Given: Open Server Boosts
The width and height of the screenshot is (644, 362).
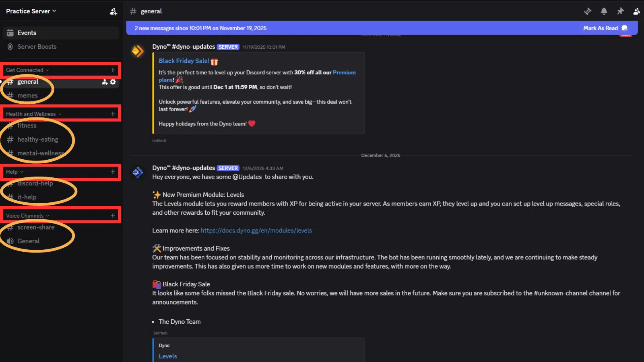Looking at the screenshot, I should [36, 46].
